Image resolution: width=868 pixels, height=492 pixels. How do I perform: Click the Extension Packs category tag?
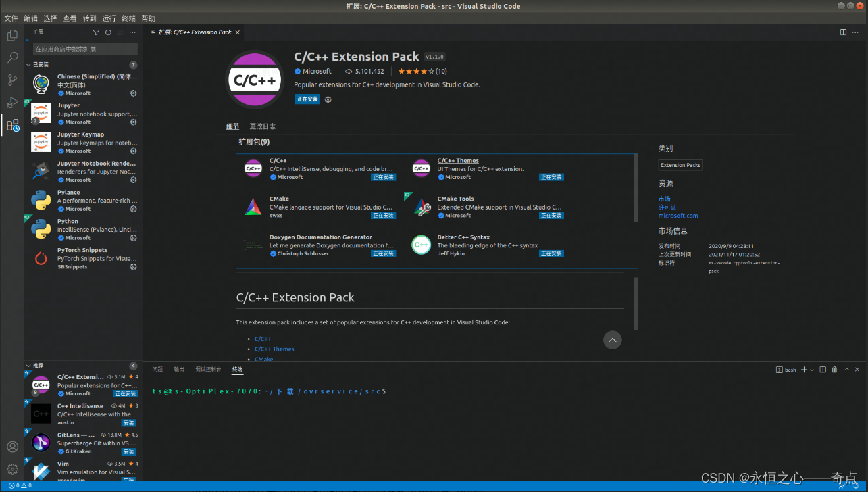pyautogui.click(x=680, y=165)
